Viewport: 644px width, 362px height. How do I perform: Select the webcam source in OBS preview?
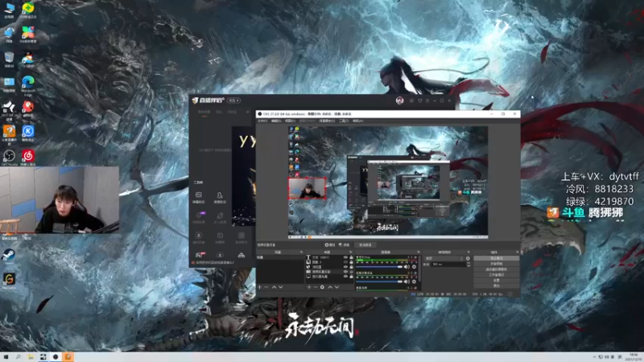(308, 188)
